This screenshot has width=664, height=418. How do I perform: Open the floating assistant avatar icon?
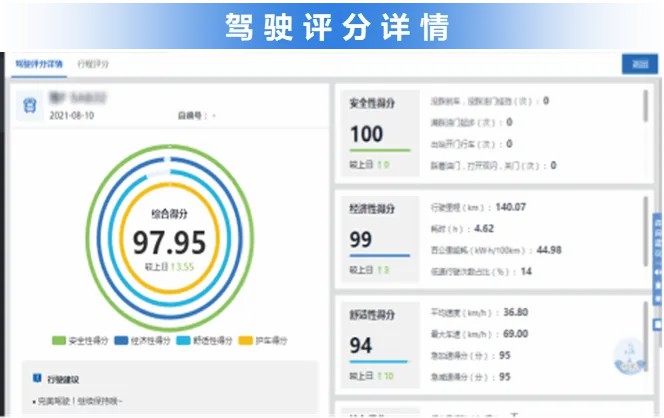pos(629,356)
